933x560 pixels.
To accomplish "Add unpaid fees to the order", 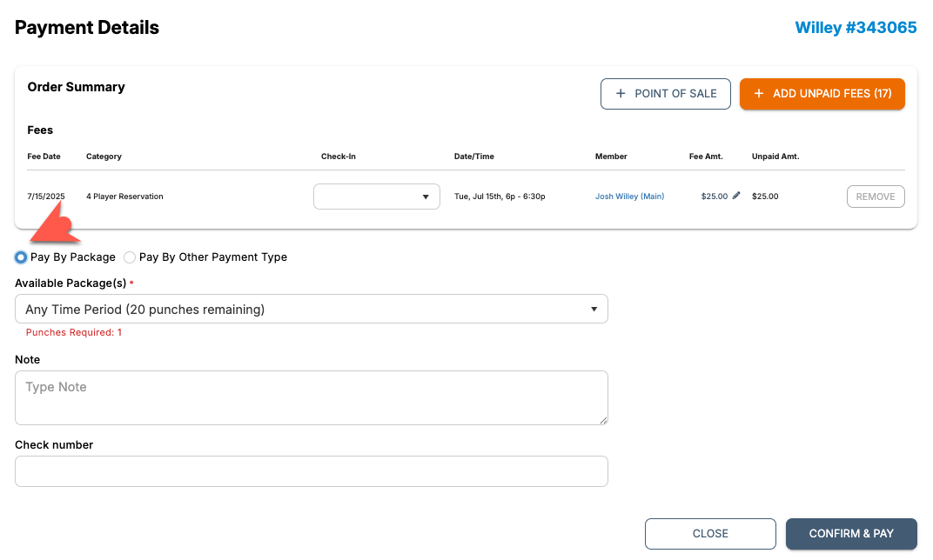I will (822, 94).
